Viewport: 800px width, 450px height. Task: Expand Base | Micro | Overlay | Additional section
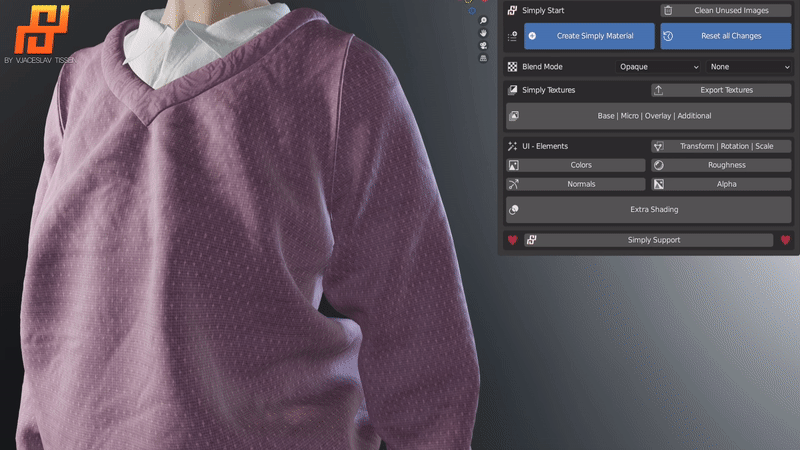tap(648, 116)
